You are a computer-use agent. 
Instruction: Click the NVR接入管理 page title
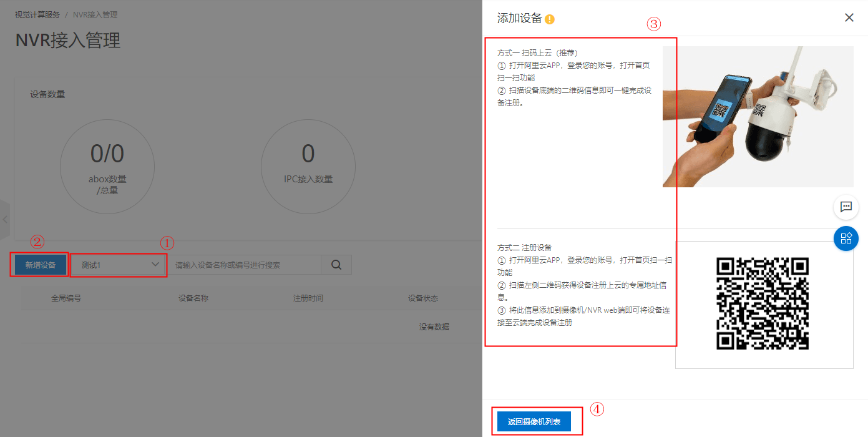[x=68, y=41]
